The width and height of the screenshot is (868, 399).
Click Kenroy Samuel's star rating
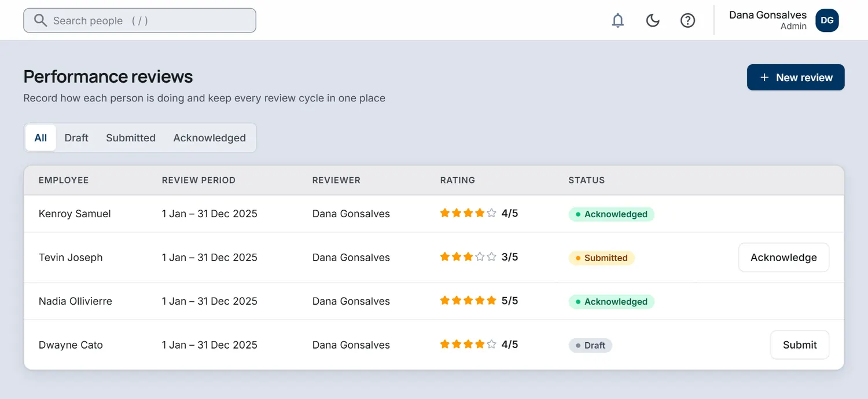coord(479,213)
